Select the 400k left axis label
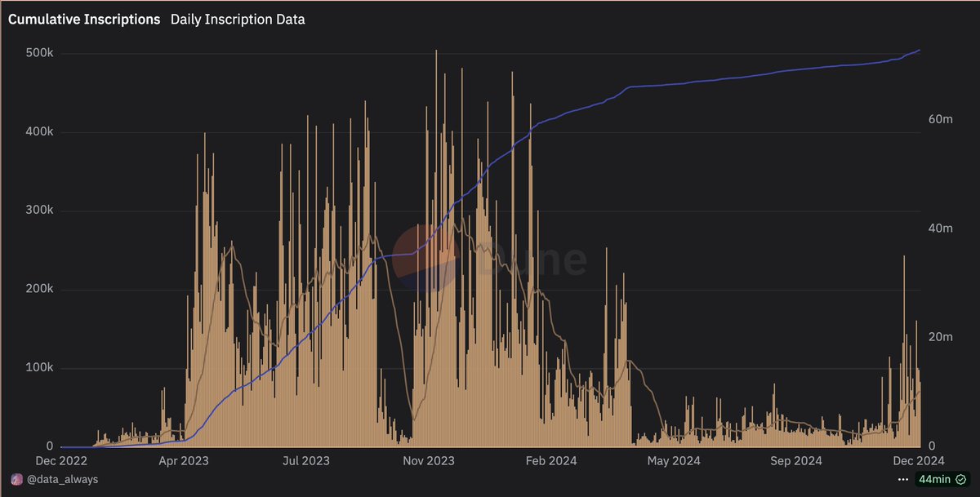Viewport: 980px width, 497px height. (x=40, y=132)
